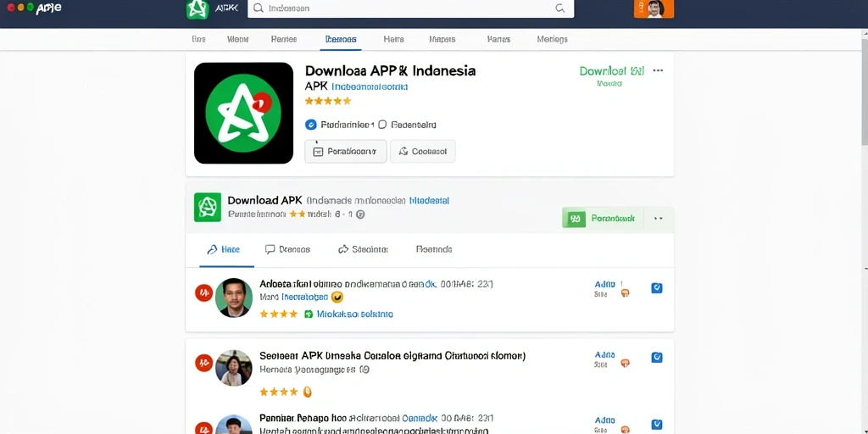This screenshot has width=868, height=434.
Task: Open the Hetrs navigation tab
Action: (393, 39)
